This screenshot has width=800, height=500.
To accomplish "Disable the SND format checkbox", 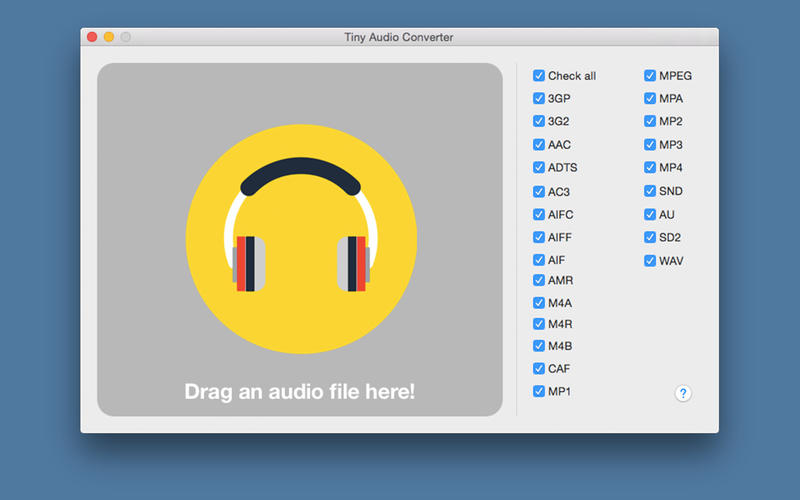I will pos(649,191).
